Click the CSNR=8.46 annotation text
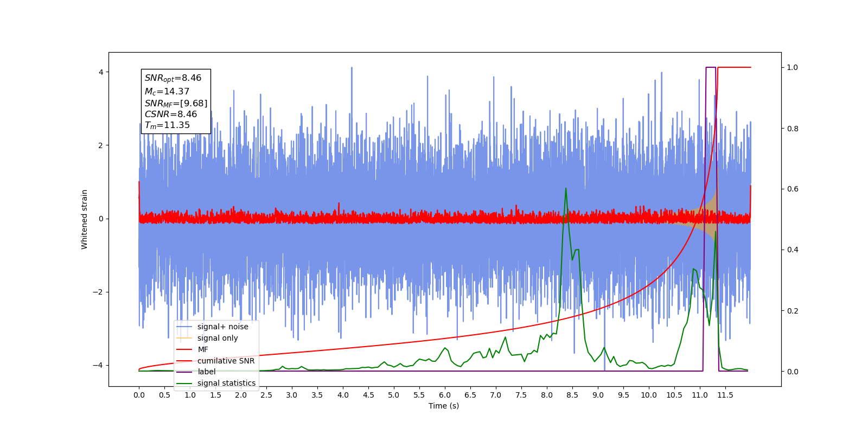 pyautogui.click(x=171, y=114)
